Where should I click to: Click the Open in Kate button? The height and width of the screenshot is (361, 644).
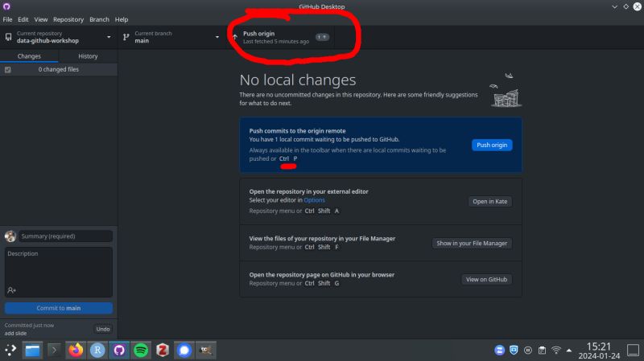(x=489, y=202)
